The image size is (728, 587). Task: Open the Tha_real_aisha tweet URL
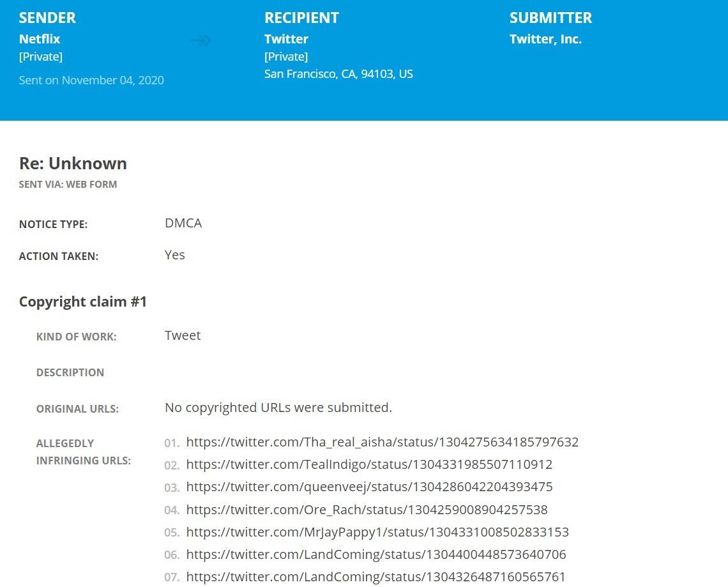pyautogui.click(x=382, y=441)
